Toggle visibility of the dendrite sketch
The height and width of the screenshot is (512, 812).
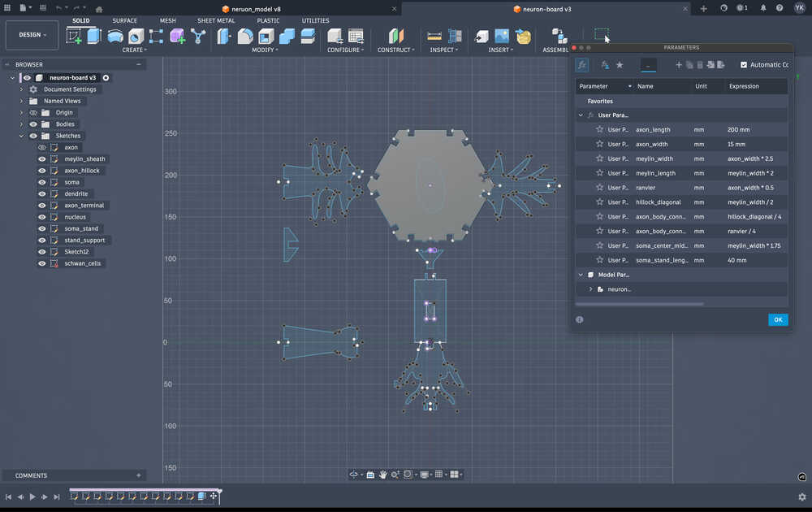(x=42, y=194)
